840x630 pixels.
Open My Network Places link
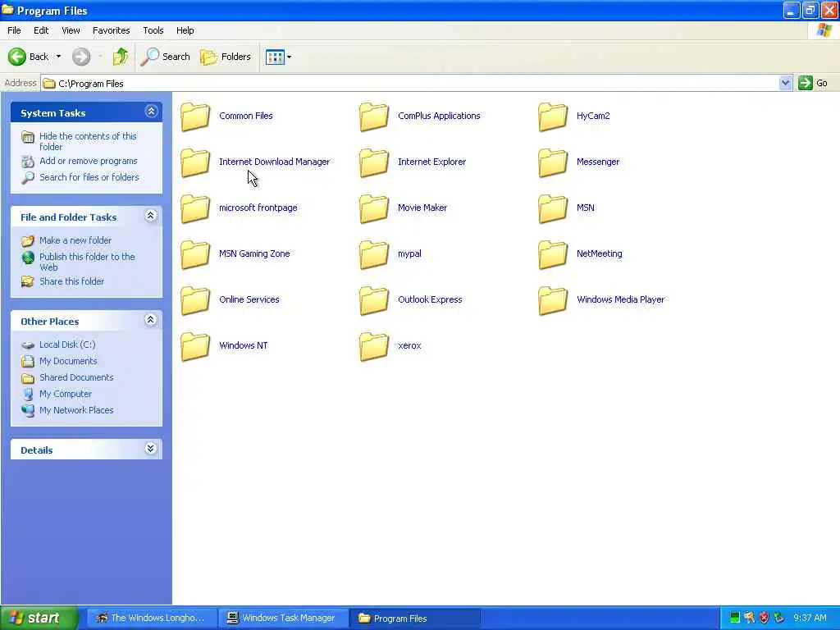point(76,410)
